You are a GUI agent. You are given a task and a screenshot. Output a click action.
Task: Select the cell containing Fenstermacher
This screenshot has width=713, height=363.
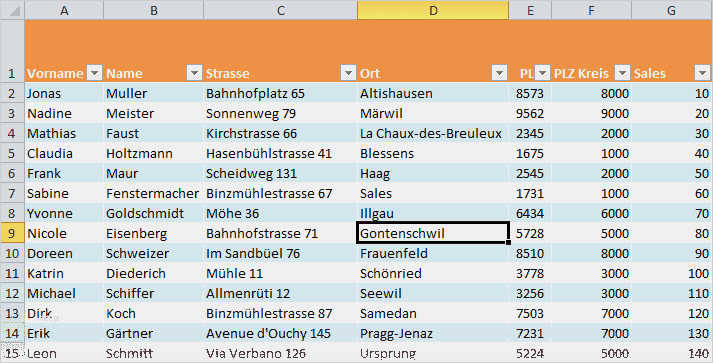point(153,193)
